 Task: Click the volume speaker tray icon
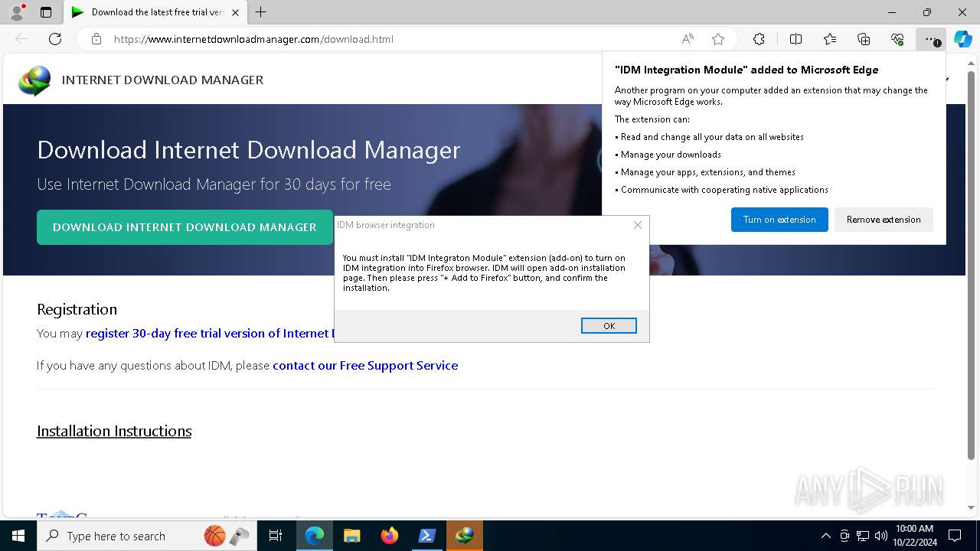pyautogui.click(x=880, y=536)
